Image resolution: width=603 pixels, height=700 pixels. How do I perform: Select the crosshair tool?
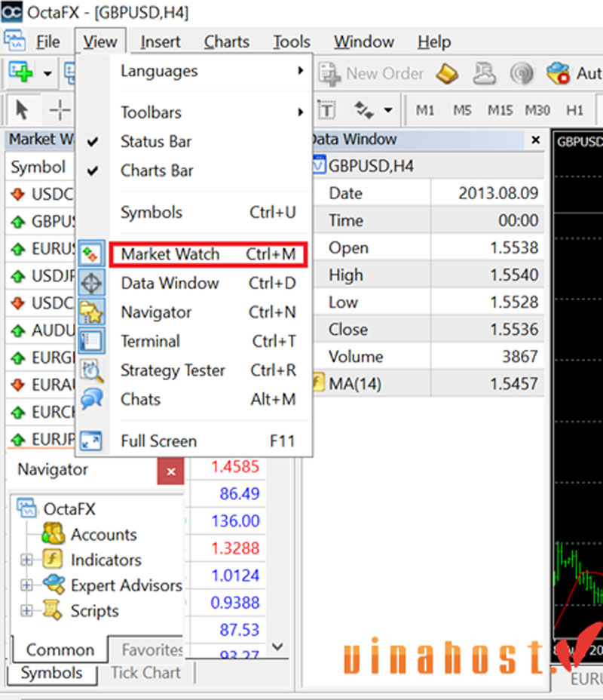click(60, 110)
